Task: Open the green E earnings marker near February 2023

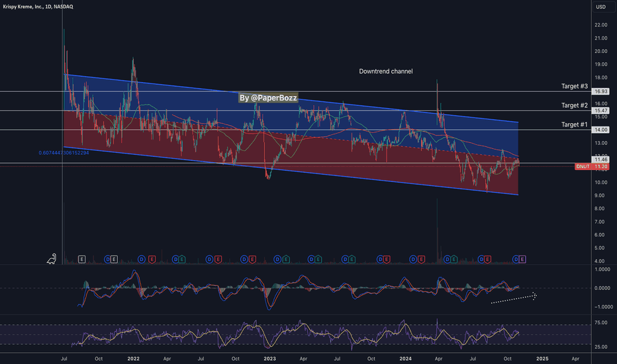Action: click(x=286, y=259)
